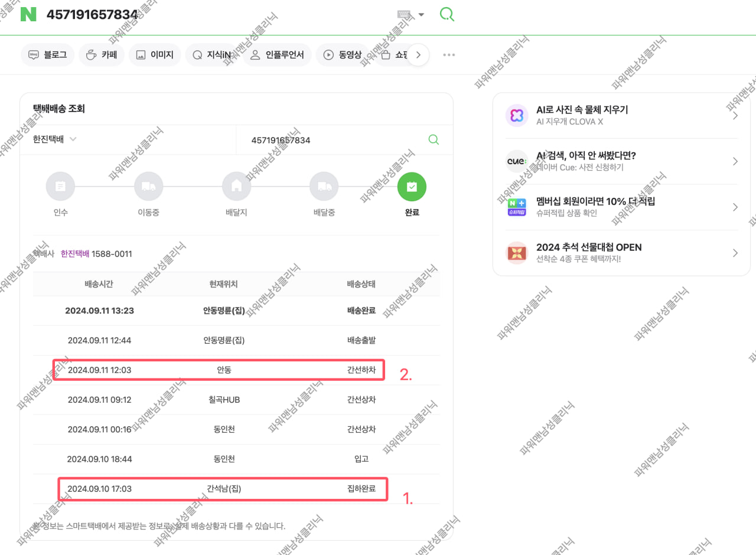The image size is (756, 555).
Task: Switch to the 블로그 tab
Action: tap(48, 55)
